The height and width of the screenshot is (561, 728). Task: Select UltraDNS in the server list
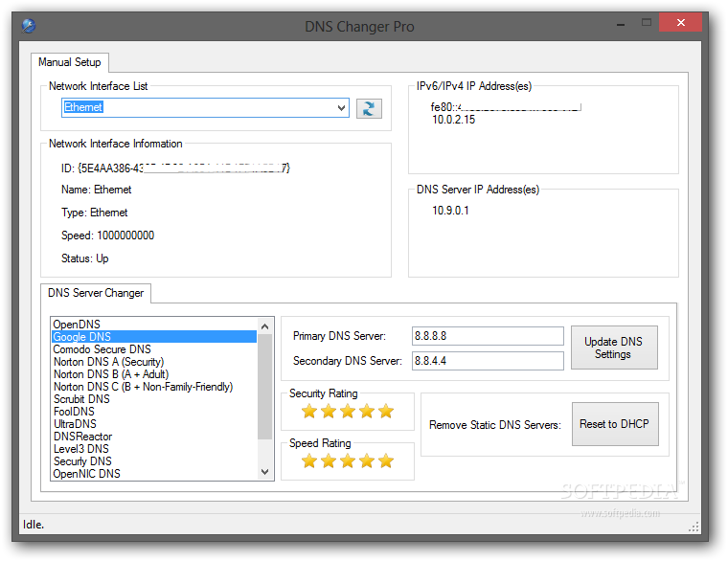[x=154, y=424]
